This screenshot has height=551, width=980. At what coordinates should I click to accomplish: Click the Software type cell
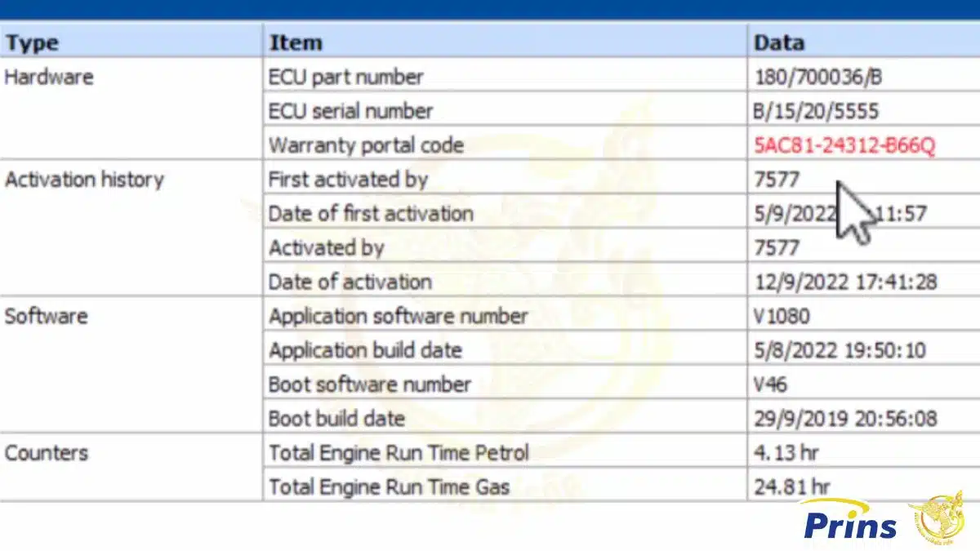46,316
